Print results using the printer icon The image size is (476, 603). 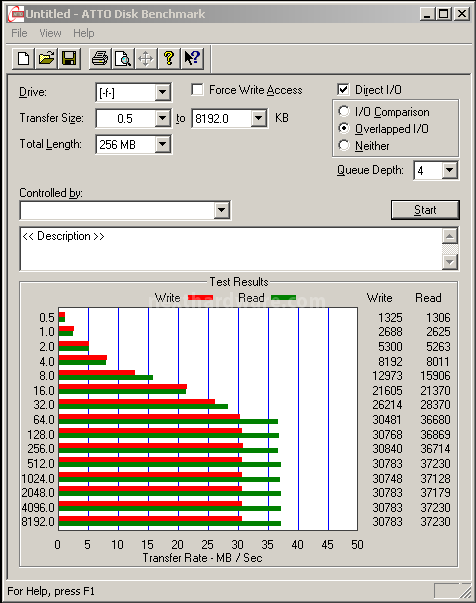coord(100,59)
